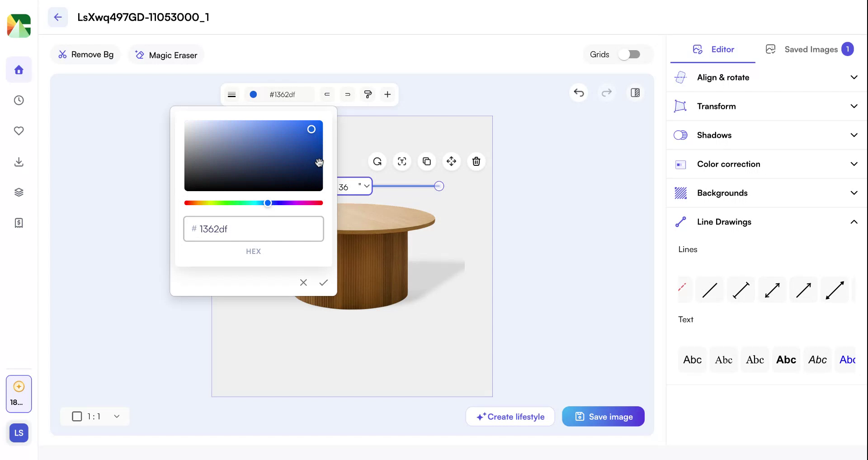Click the duplicate icon above the table image
This screenshot has width=868, height=460.
coord(426,161)
